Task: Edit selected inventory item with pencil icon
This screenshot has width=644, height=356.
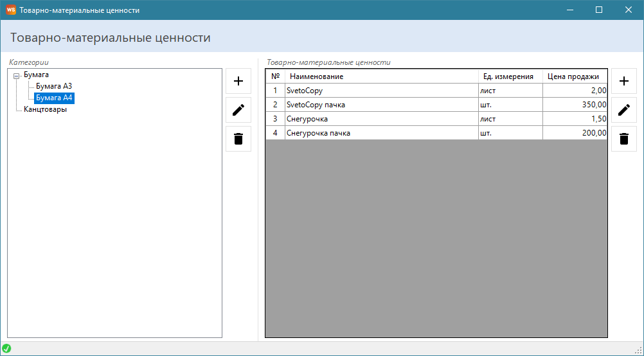Action: click(623, 110)
